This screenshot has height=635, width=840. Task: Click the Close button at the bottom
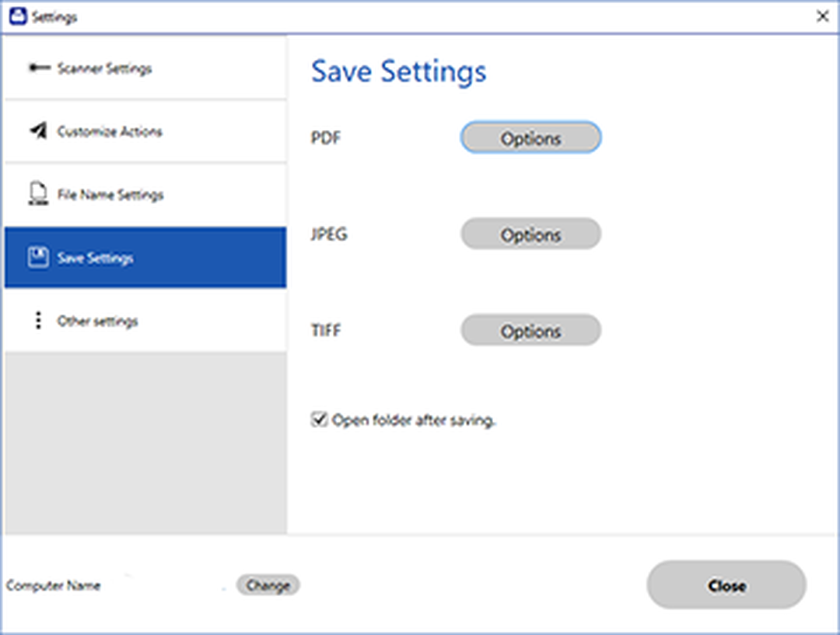click(726, 585)
